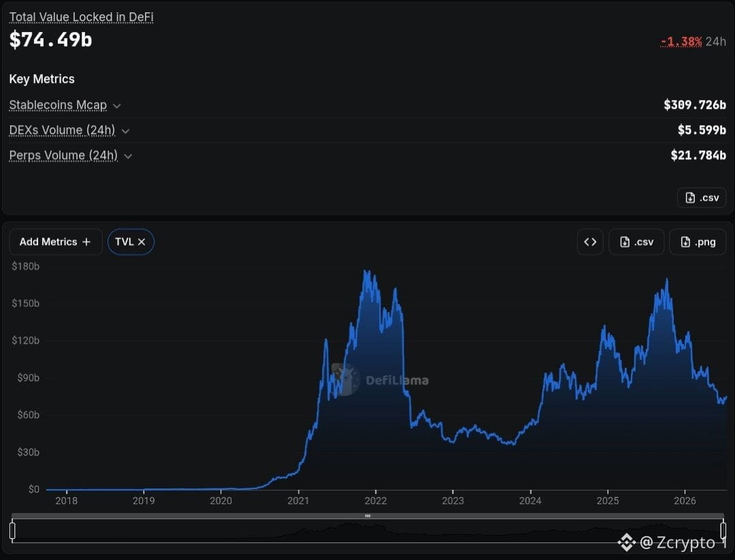Click the $120b y-axis label
735x560 pixels.
coord(26,341)
